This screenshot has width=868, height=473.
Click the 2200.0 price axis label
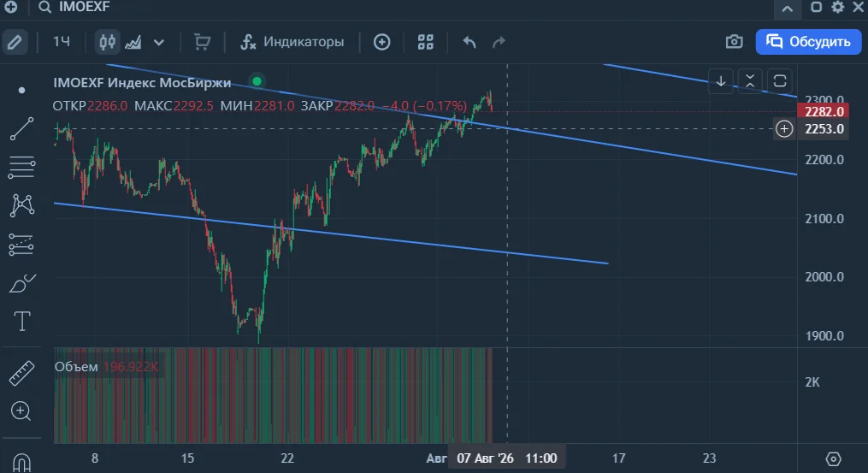[824, 159]
